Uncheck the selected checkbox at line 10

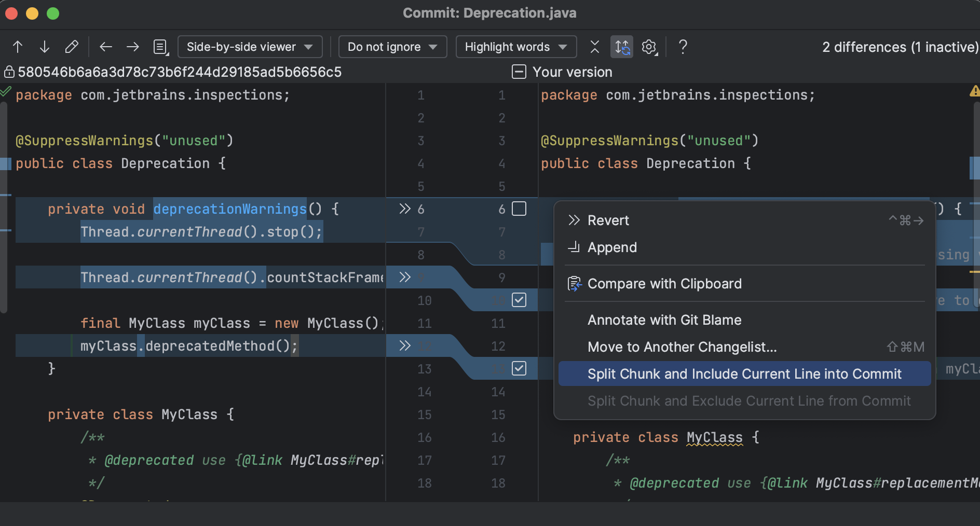click(520, 300)
